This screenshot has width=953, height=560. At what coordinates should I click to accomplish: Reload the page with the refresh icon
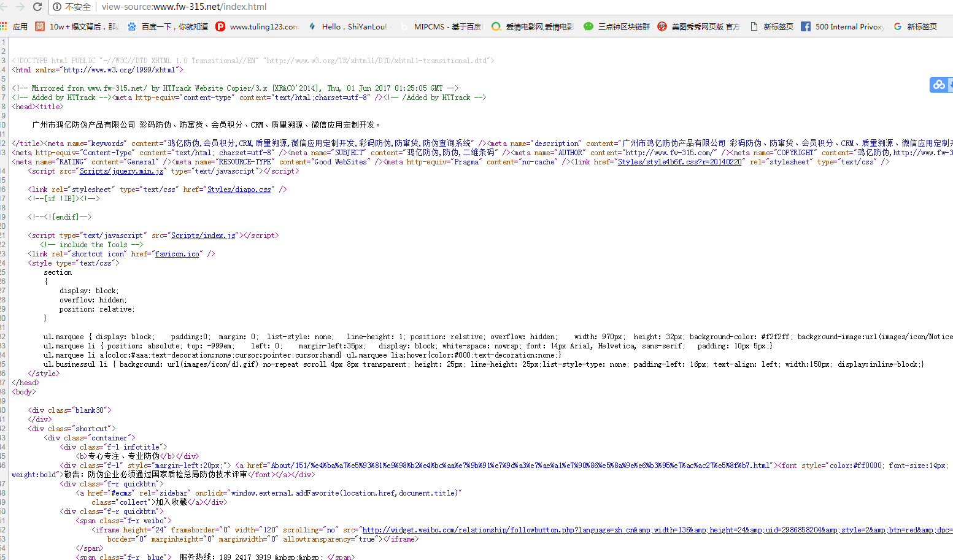point(37,7)
